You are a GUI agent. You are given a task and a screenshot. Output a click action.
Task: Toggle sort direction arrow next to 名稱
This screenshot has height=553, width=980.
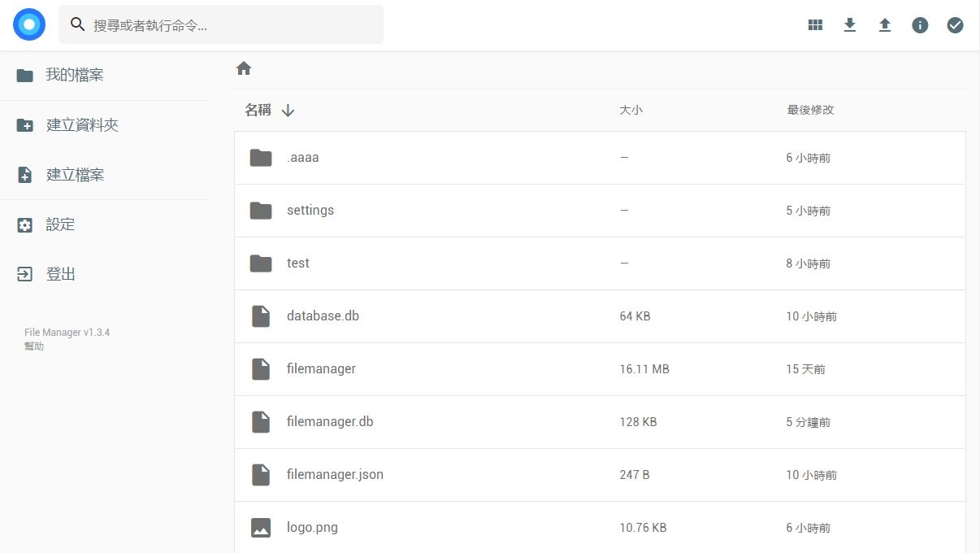click(288, 111)
